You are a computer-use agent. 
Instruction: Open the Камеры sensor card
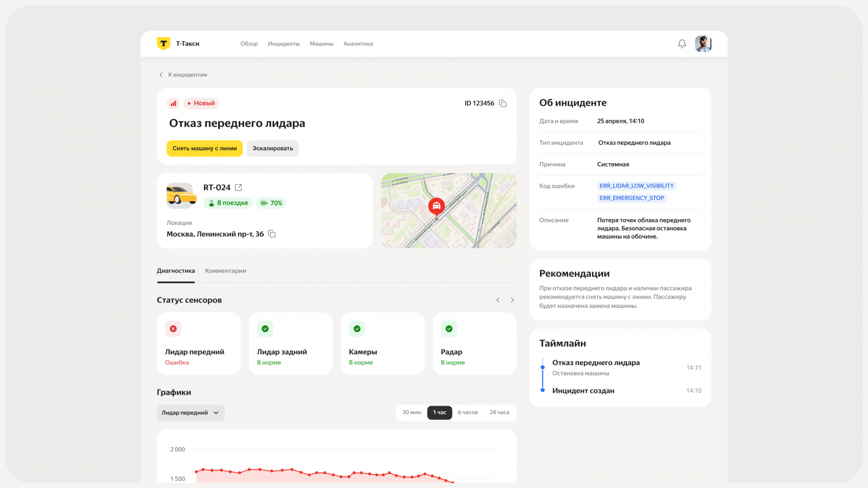383,343
